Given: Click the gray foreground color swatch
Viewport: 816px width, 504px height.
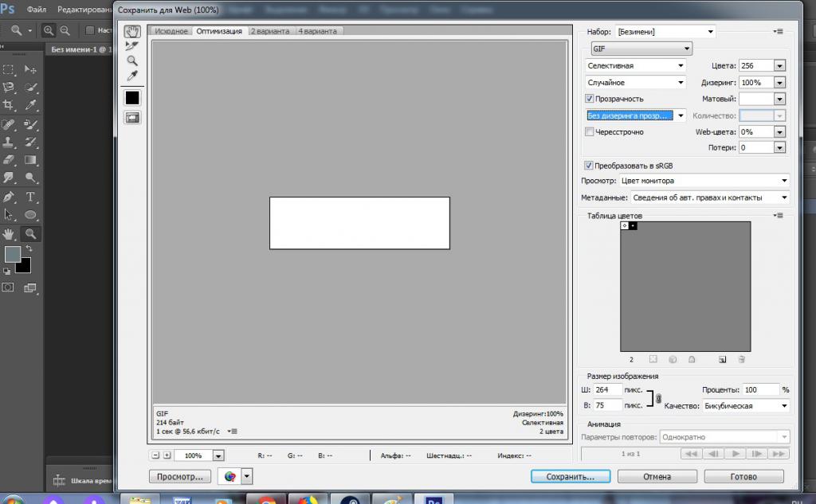Looking at the screenshot, I should 11,254.
